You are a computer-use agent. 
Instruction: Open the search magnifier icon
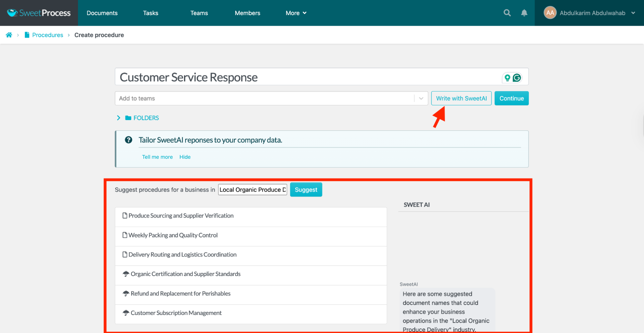[507, 13]
